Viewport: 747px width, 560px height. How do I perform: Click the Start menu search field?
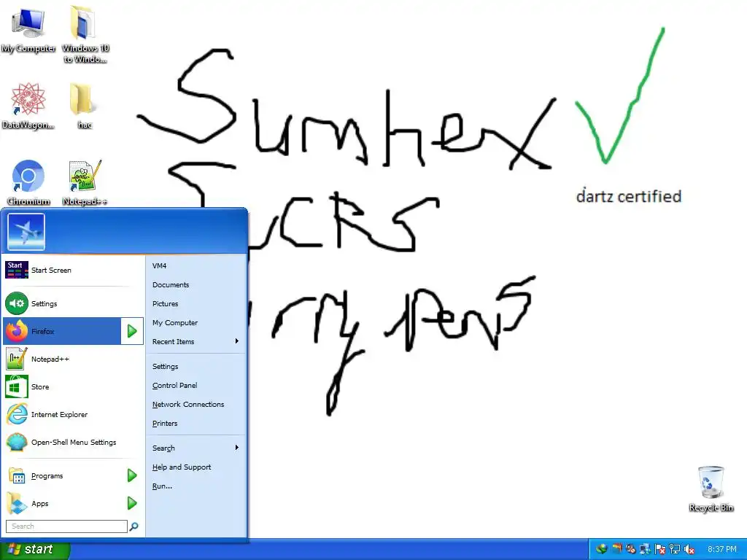click(x=66, y=526)
